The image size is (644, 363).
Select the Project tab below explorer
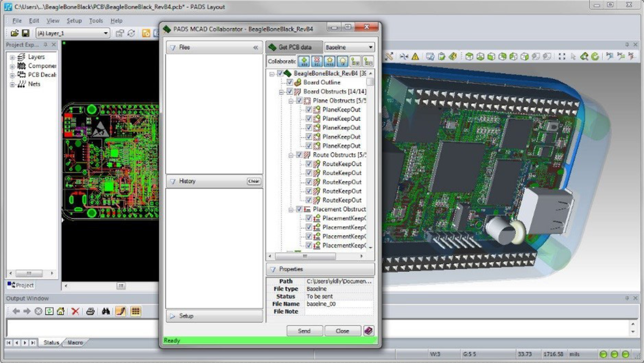21,285
